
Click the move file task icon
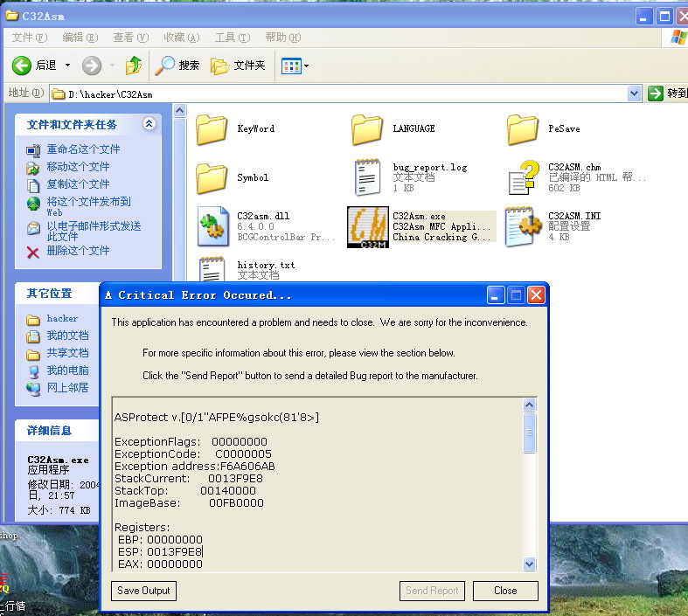[x=33, y=168]
